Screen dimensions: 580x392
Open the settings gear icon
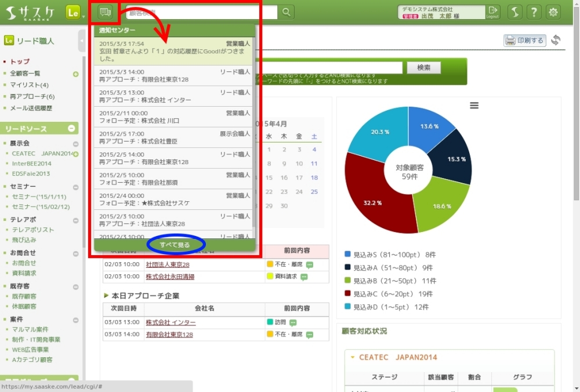554,12
